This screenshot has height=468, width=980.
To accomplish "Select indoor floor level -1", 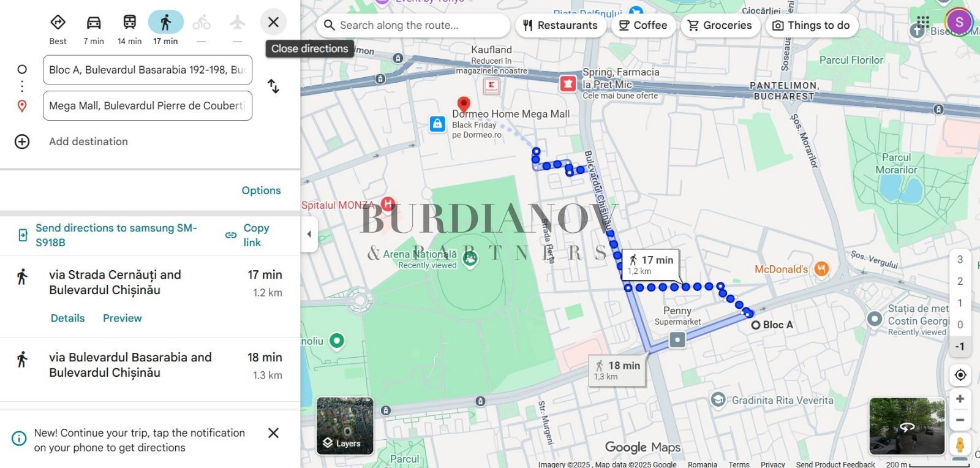I will click(x=960, y=346).
